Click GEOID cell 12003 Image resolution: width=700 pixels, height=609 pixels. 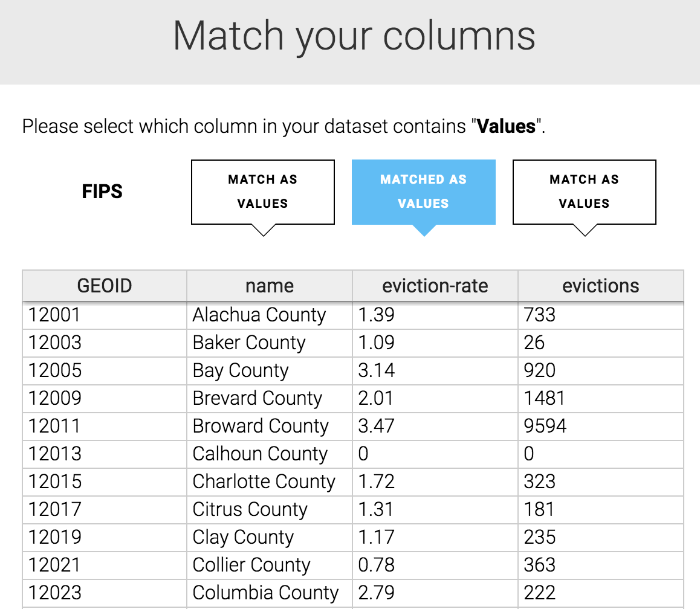click(x=55, y=343)
